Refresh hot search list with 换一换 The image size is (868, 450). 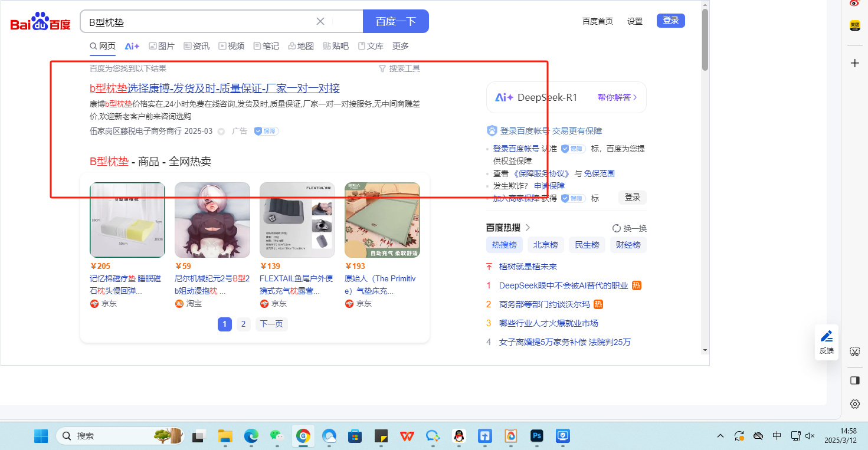click(x=630, y=228)
